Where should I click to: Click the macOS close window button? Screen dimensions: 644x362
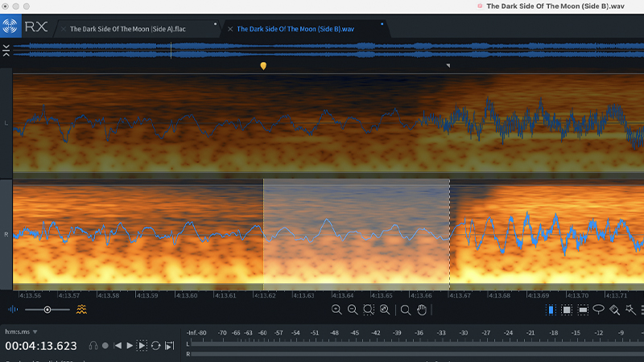coord(6,6)
